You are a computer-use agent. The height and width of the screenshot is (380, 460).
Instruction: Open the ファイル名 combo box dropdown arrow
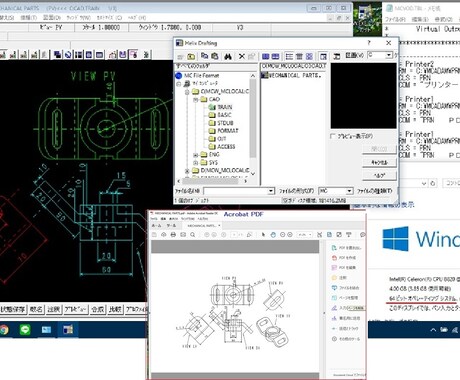click(x=271, y=191)
